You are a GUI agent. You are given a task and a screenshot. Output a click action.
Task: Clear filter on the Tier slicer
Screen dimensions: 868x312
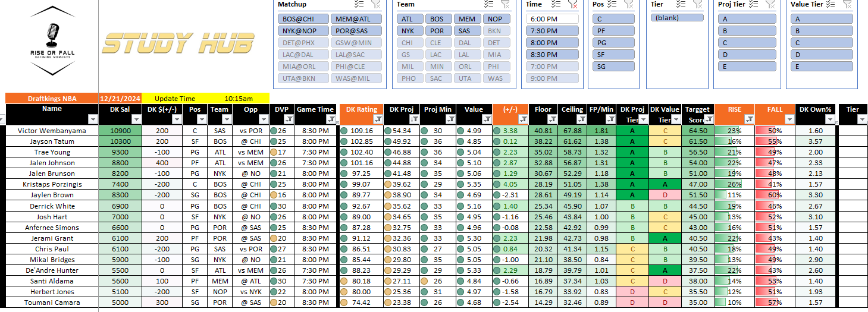(x=698, y=4)
